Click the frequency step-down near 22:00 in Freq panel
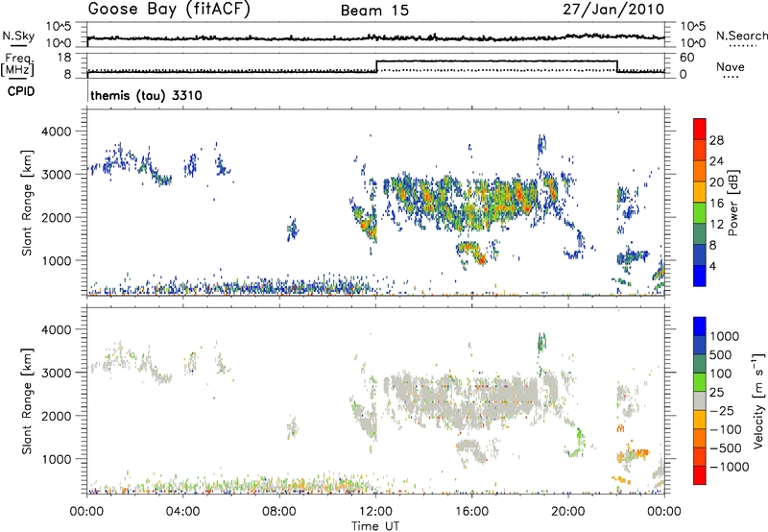Viewport: 768px width, 532px height. (x=617, y=66)
